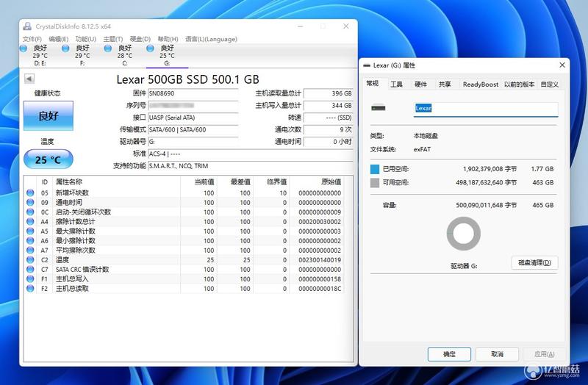Select the F: disk status orb
Viewport: 588px width, 385px height.
[x=65, y=48]
